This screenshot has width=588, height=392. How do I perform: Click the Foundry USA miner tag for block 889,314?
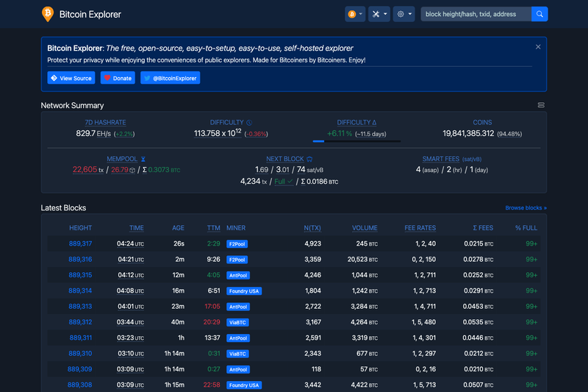click(x=244, y=291)
